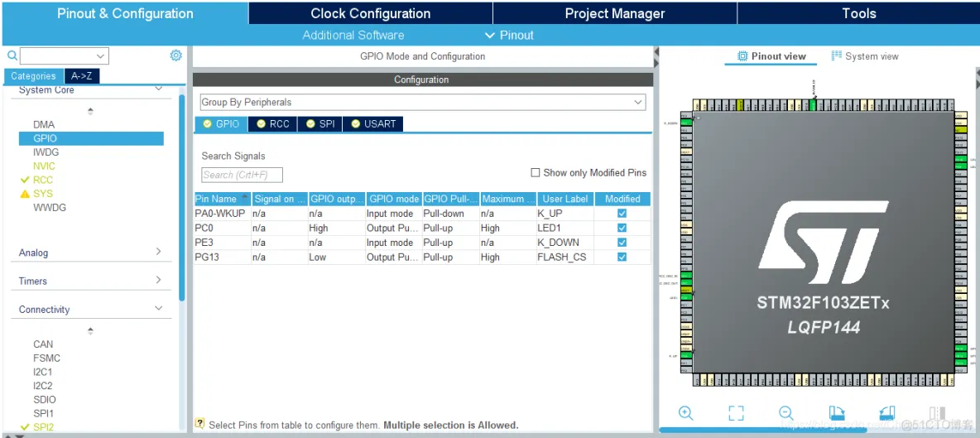Click the Search Signals input field
This screenshot has width=980, height=438.
pyautogui.click(x=242, y=175)
